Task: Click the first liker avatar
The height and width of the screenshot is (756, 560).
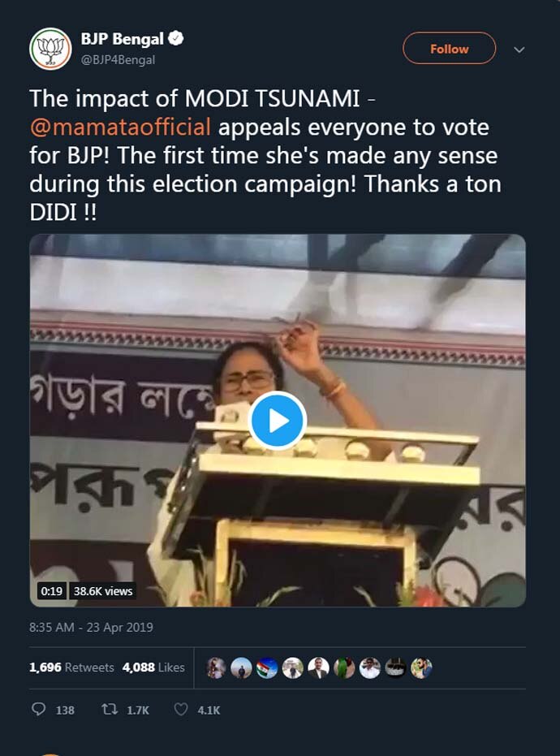Action: (216, 667)
